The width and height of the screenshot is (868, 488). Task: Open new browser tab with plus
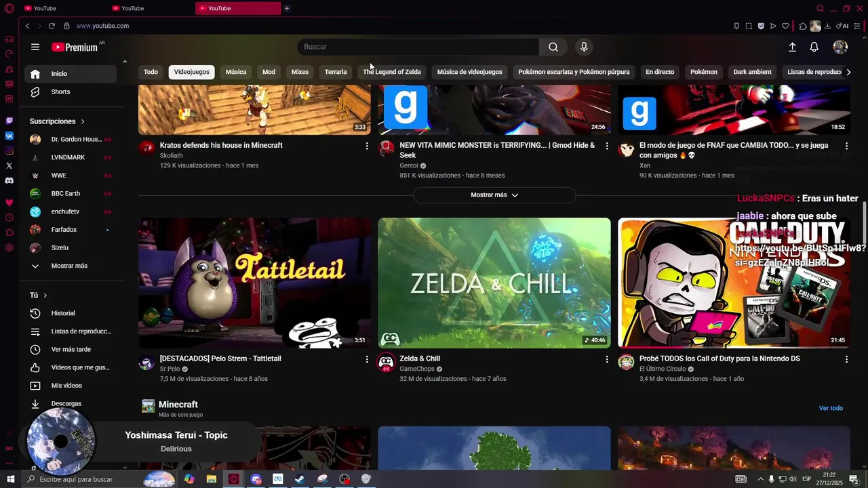[287, 8]
